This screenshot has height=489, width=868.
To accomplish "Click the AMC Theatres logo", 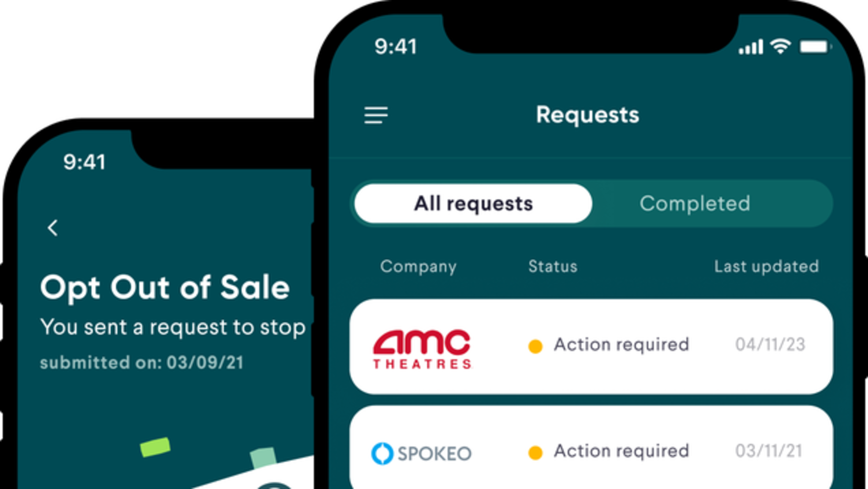I will click(422, 348).
